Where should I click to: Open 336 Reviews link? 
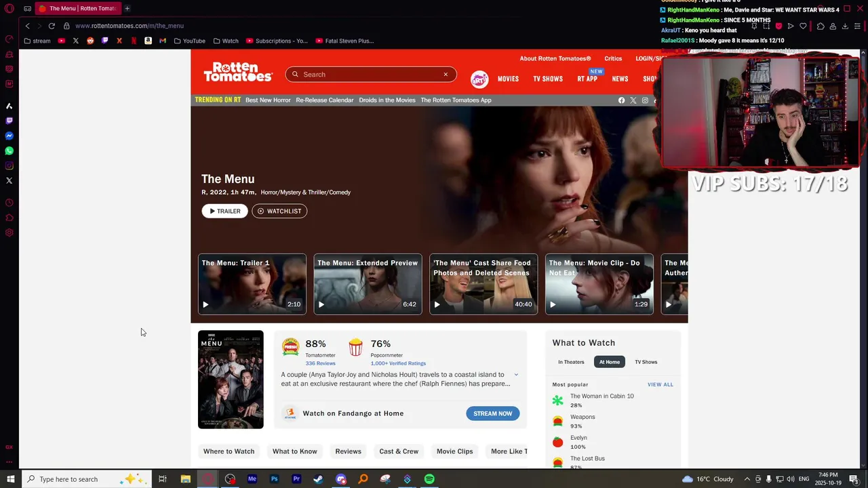(x=320, y=363)
